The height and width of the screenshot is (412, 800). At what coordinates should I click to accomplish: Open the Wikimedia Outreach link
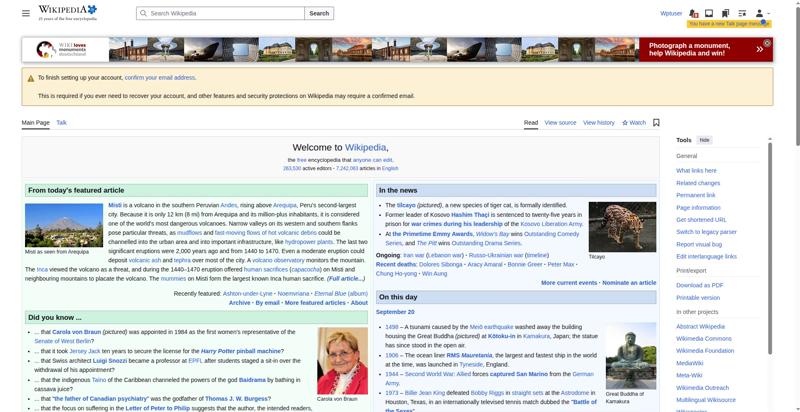703,388
